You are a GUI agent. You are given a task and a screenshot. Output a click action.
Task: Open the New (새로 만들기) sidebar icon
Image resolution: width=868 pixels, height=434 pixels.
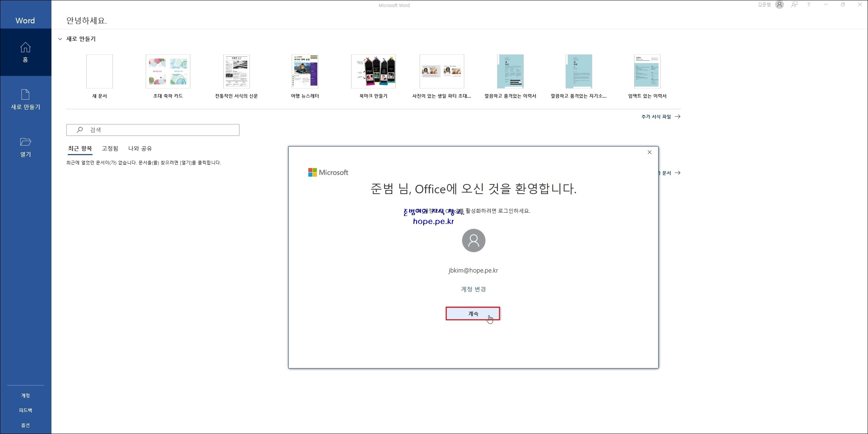click(x=25, y=95)
